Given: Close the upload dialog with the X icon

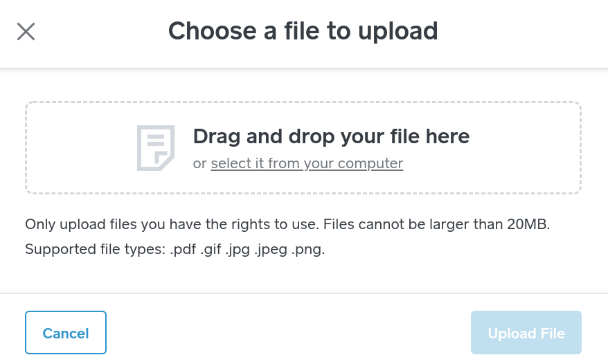Looking at the screenshot, I should click(x=26, y=31).
